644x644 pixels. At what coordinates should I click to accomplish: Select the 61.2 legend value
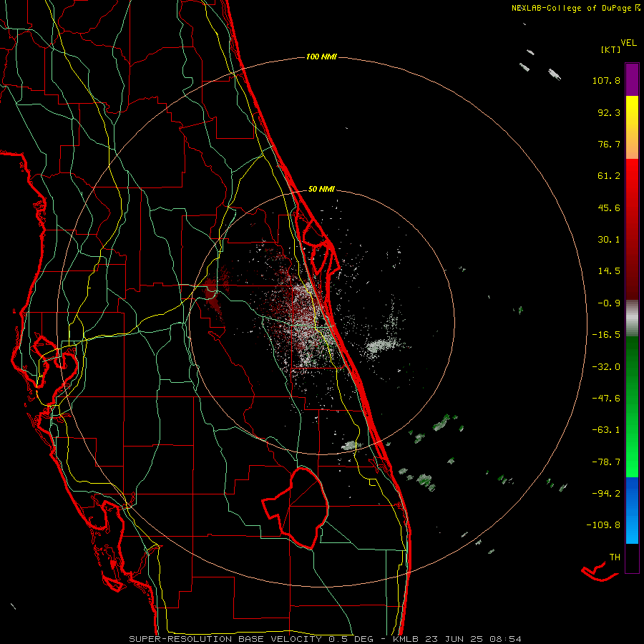pos(609,176)
